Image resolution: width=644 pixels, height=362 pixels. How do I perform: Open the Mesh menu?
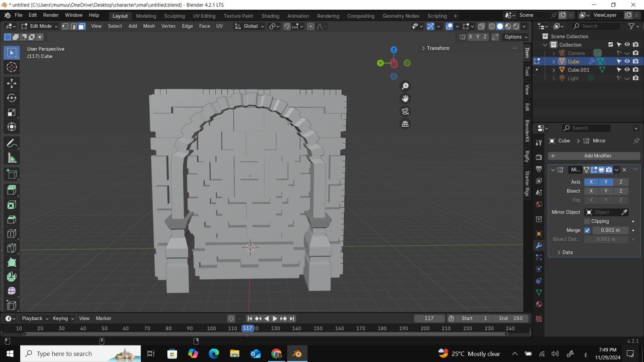pos(149,26)
